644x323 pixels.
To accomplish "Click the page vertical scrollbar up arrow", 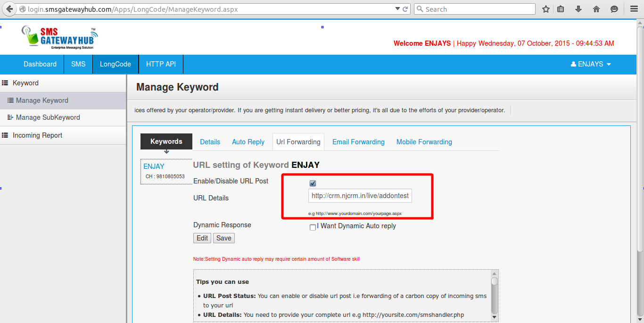I will [639, 24].
